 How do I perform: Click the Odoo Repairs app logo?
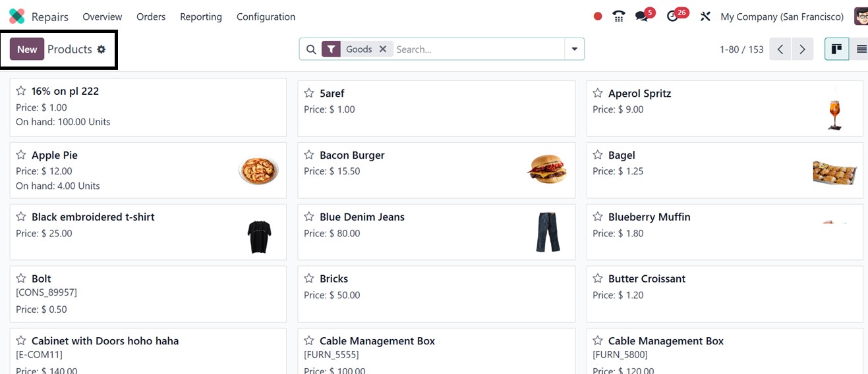coord(17,16)
